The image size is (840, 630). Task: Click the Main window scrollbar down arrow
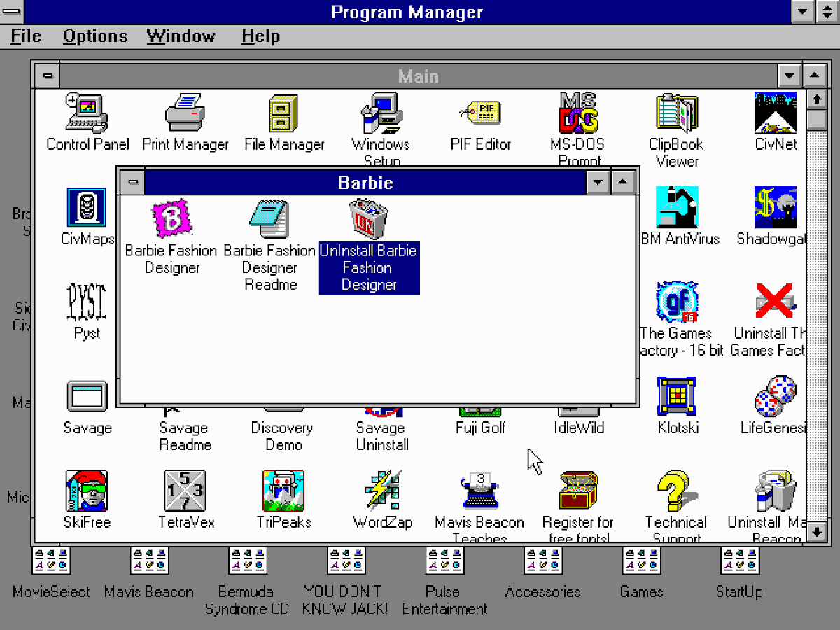(816, 533)
